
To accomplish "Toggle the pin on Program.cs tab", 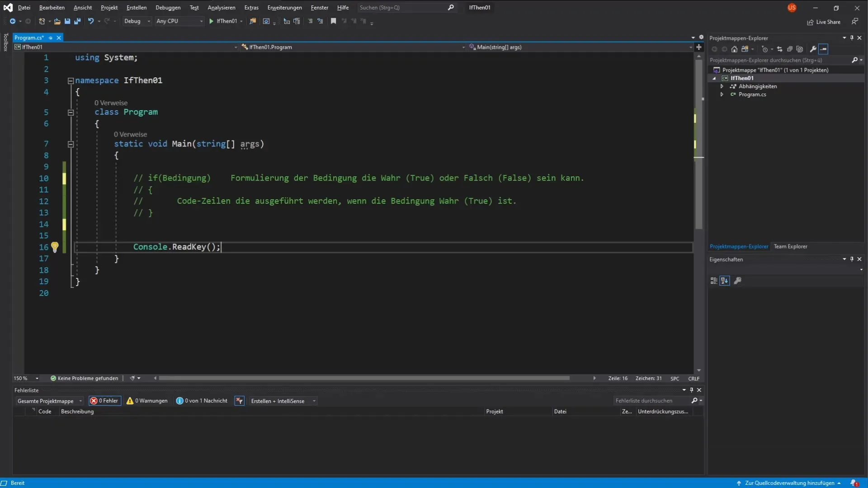I will point(51,38).
